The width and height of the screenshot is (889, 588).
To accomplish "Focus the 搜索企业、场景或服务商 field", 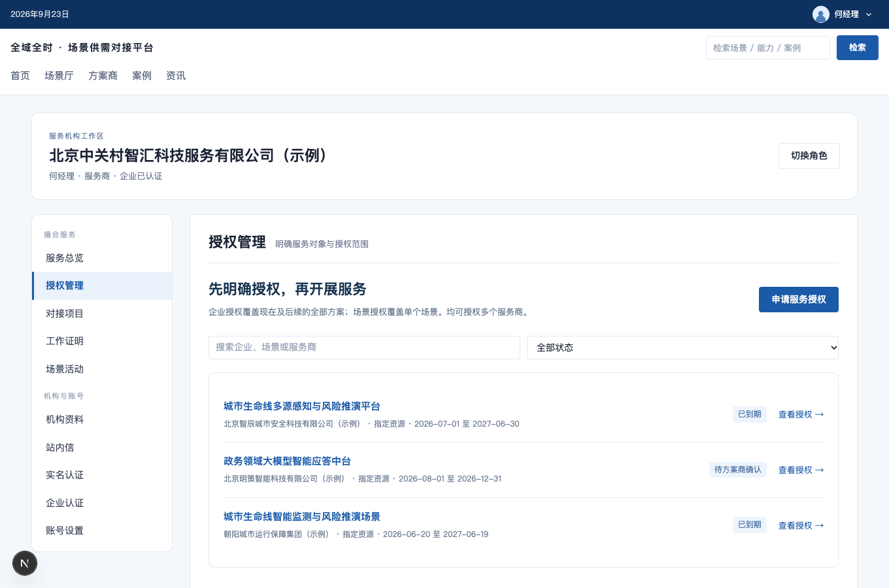I will point(364,348).
